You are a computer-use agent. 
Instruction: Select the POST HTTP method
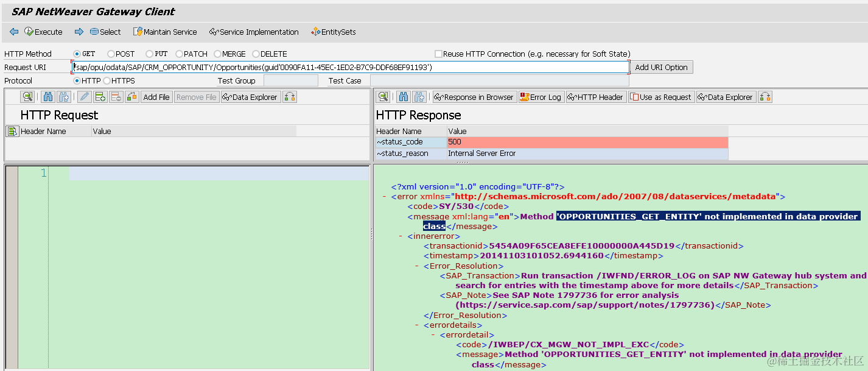[111, 54]
